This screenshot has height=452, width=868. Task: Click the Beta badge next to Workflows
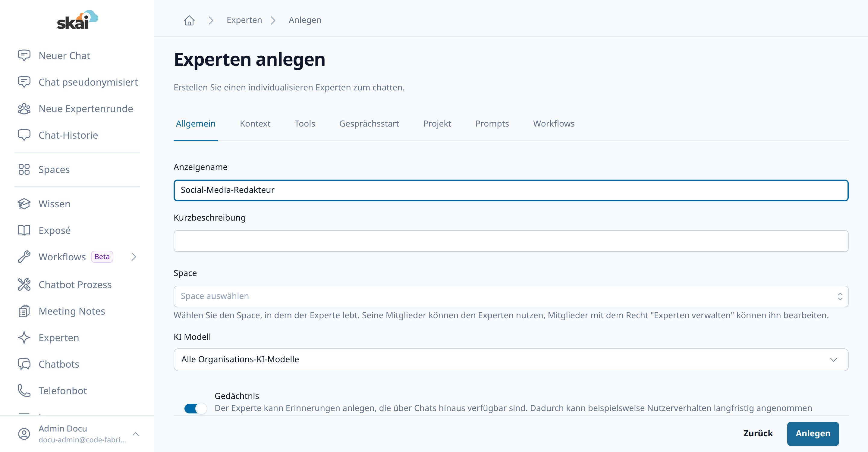(102, 257)
